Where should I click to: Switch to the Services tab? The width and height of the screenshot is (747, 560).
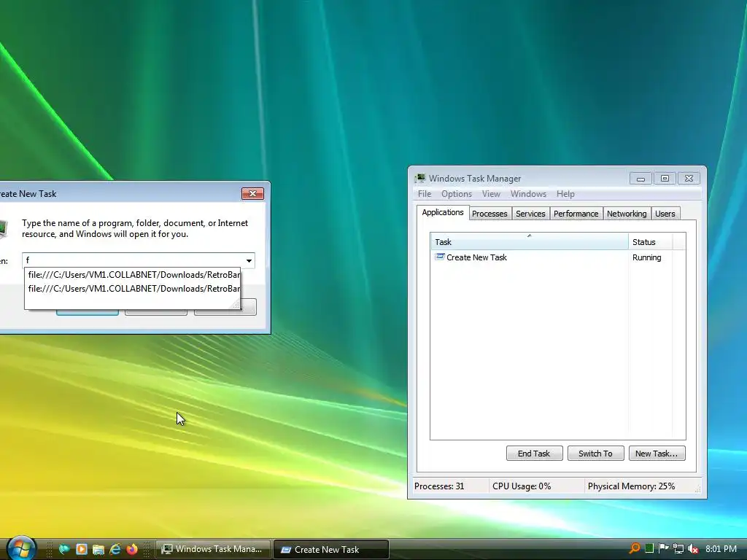point(530,214)
